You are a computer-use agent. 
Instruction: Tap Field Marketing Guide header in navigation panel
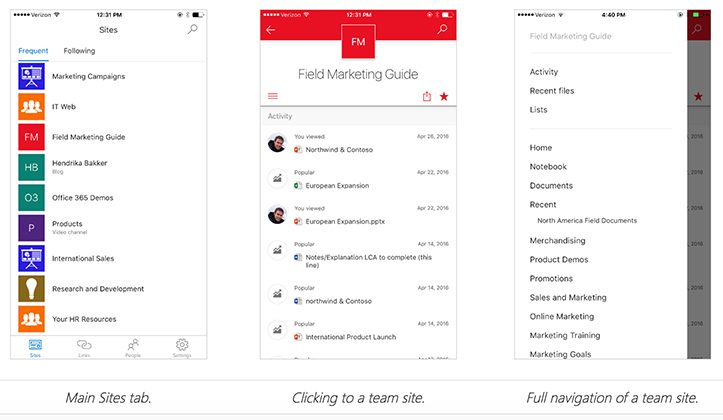click(x=570, y=36)
